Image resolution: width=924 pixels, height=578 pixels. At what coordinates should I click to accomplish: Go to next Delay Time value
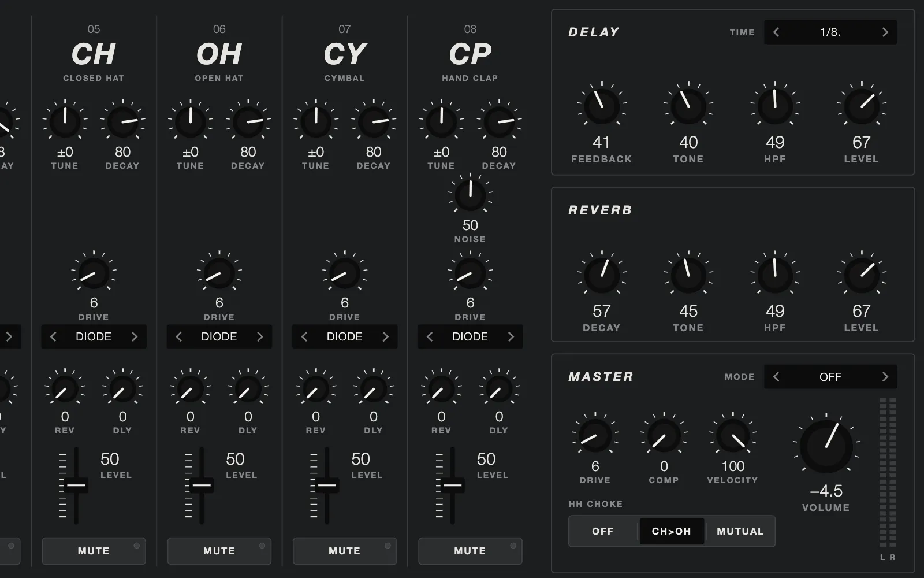[885, 32]
